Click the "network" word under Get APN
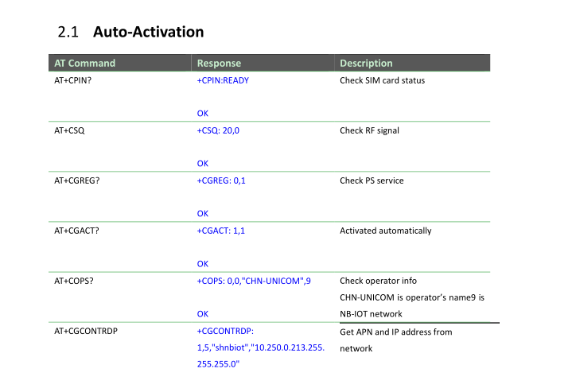Image resolution: width=572 pixels, height=392 pixels. tap(356, 348)
